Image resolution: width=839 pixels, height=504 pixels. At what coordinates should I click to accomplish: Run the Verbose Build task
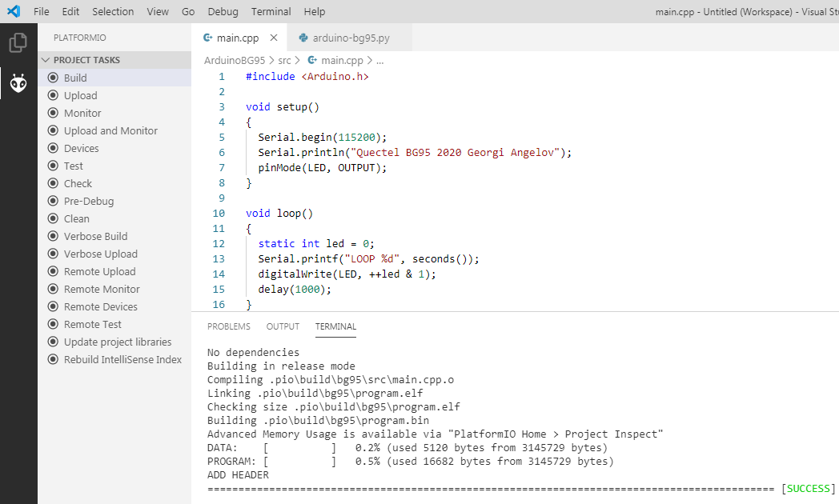click(x=115, y=236)
